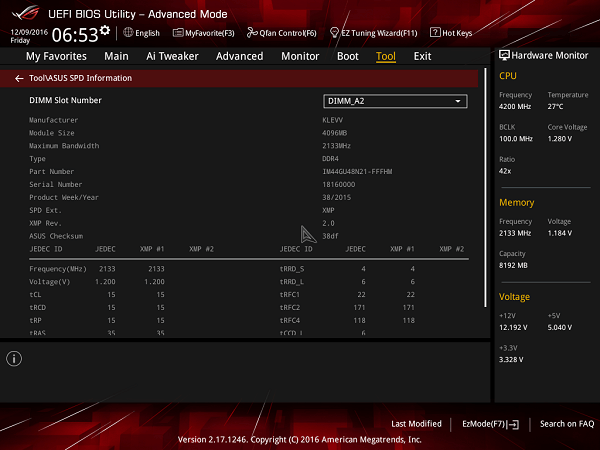600x450 pixels.
Task: Open clock settings gear icon
Action: tap(105, 30)
